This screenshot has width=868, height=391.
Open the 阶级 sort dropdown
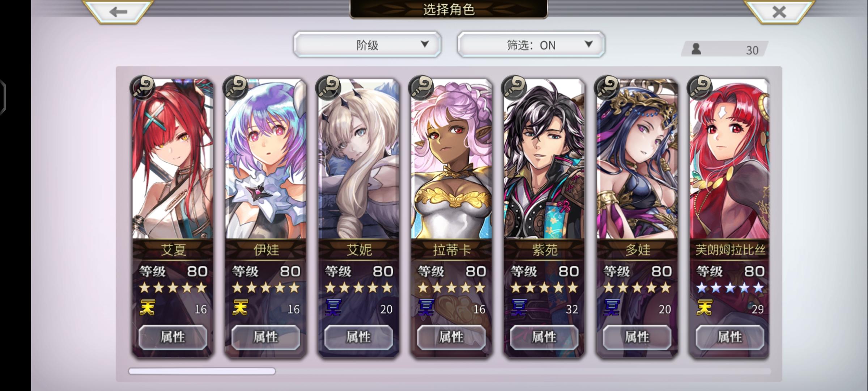[367, 45]
